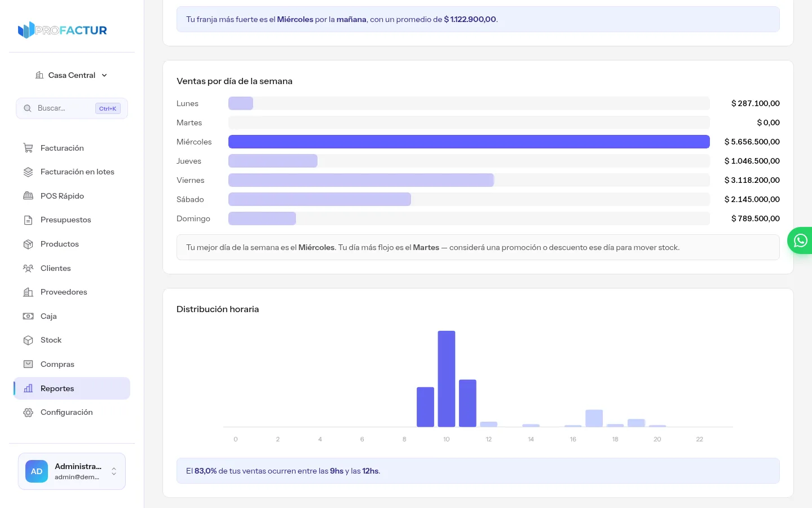Click the $ 1.046.500,00 amount
The image size is (812, 508).
point(752,161)
